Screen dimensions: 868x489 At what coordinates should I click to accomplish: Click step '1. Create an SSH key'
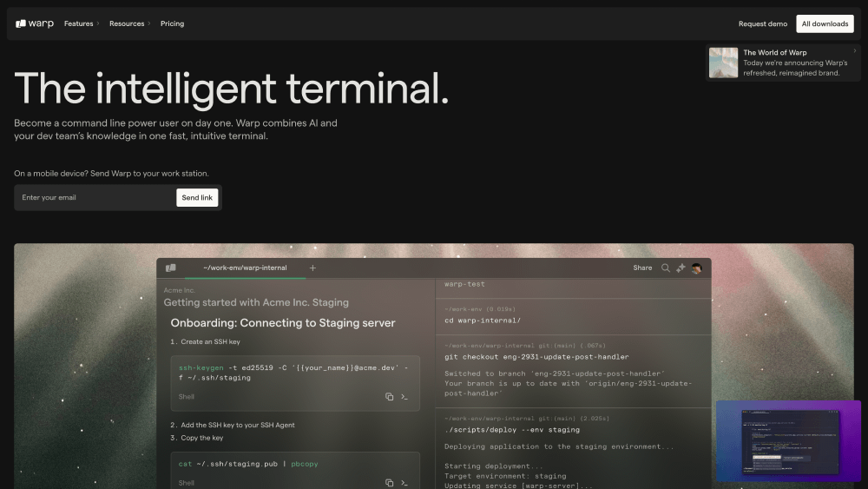205,341
